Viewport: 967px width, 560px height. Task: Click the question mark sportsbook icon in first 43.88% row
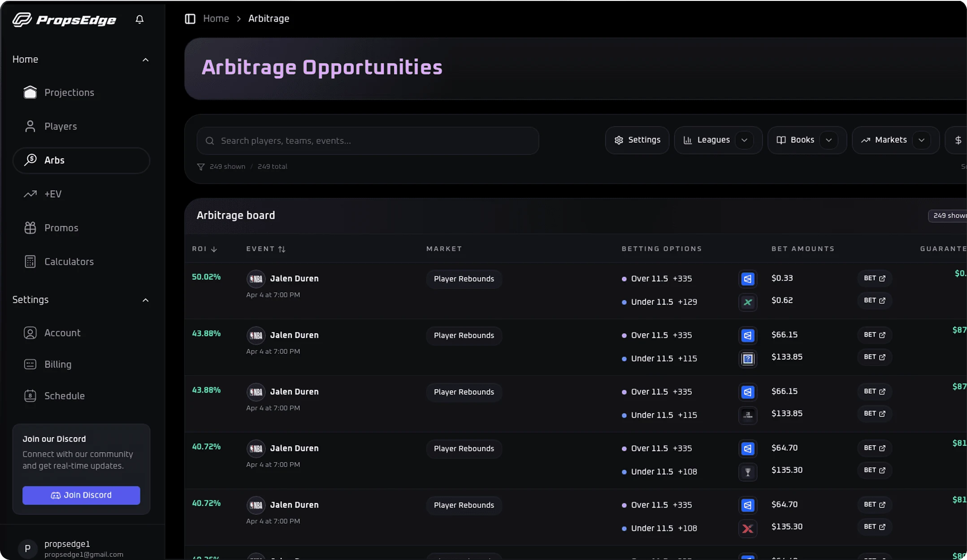tap(748, 359)
